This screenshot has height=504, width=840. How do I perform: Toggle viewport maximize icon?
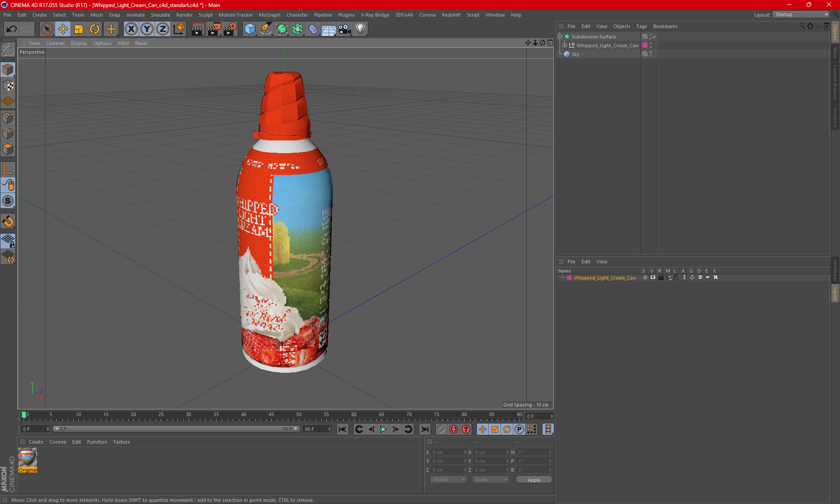click(x=550, y=43)
